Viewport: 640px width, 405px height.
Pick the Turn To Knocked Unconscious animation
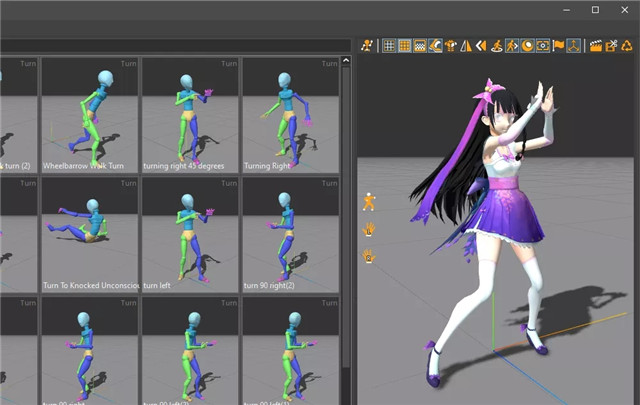[89, 234]
